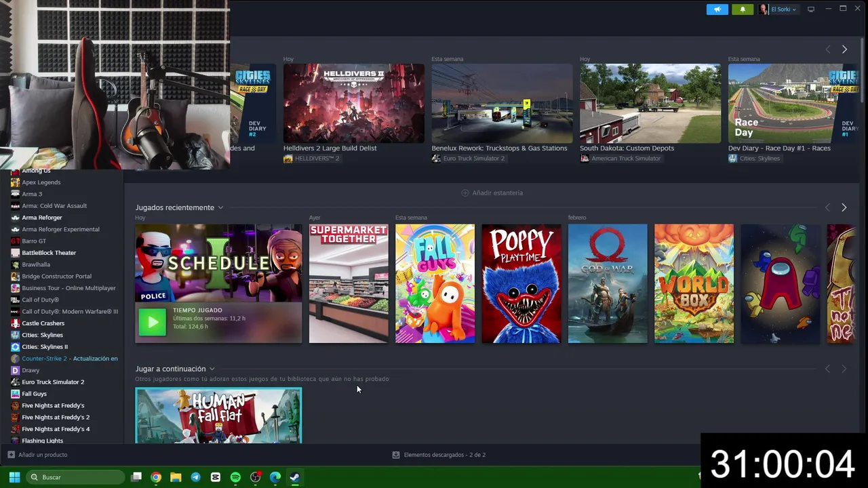Open WorldBox game cover
Viewport: 868px width, 488px height.
click(694, 283)
